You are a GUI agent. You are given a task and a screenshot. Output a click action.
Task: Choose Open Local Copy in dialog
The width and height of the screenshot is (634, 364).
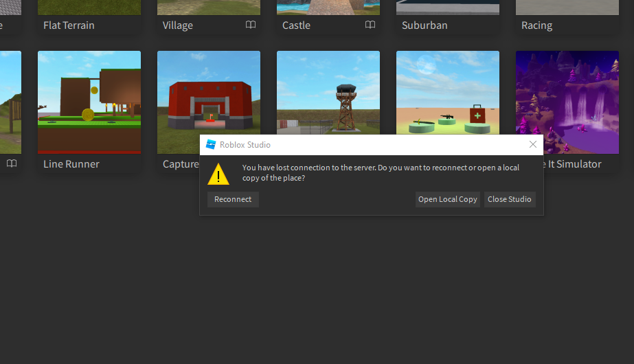[x=448, y=199]
